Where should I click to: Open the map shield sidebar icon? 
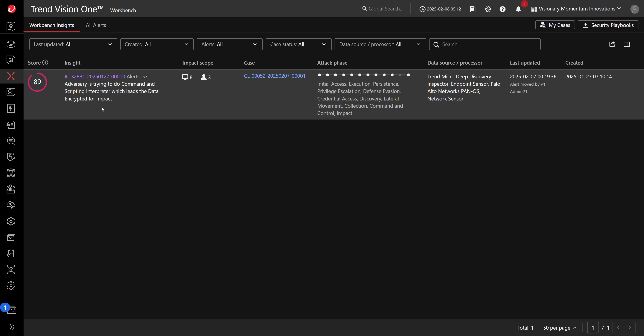11,26
